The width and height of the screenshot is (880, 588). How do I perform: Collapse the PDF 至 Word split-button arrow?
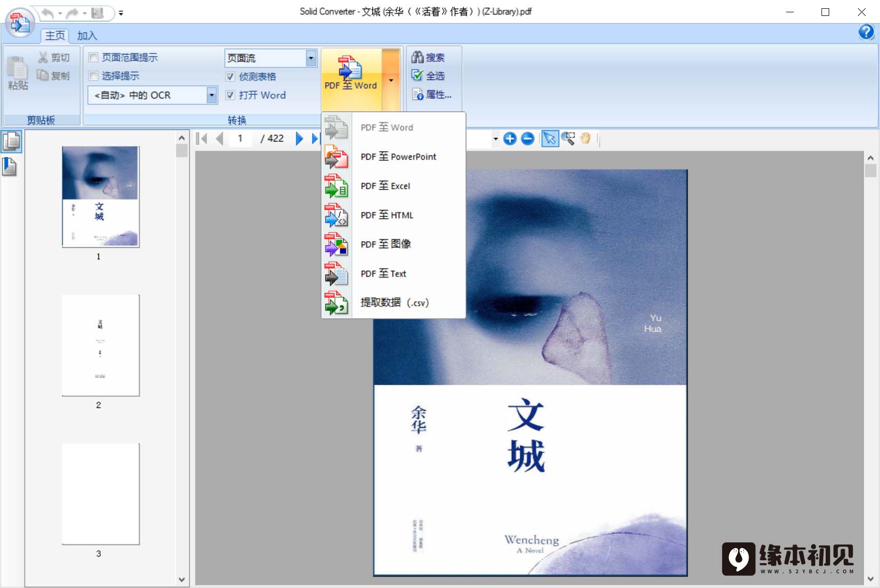pos(391,80)
